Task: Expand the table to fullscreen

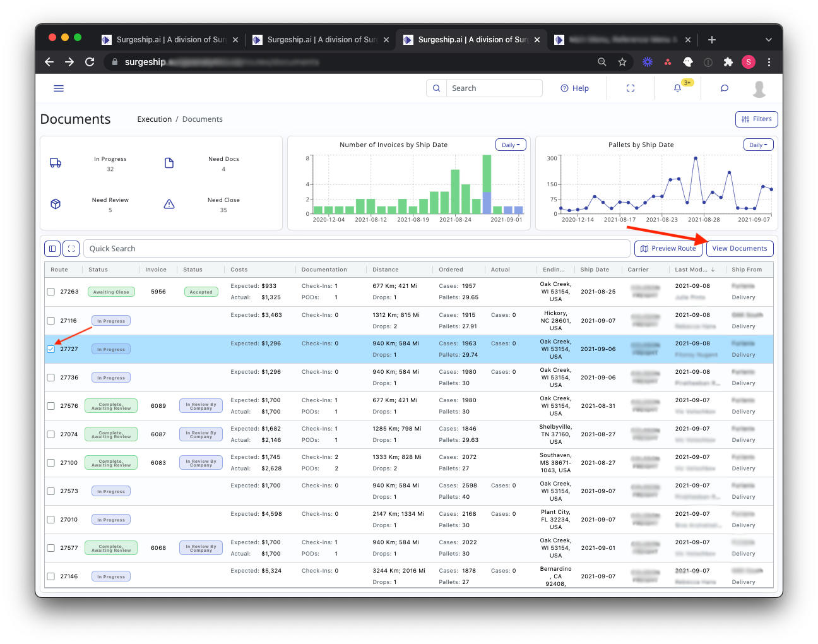Action: click(71, 249)
